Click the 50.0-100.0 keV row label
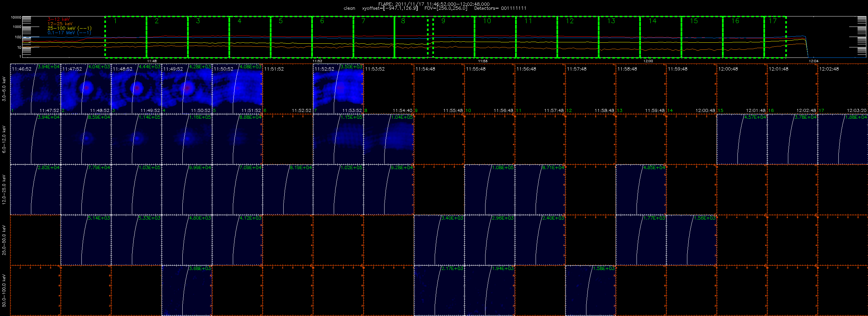 tap(4, 290)
